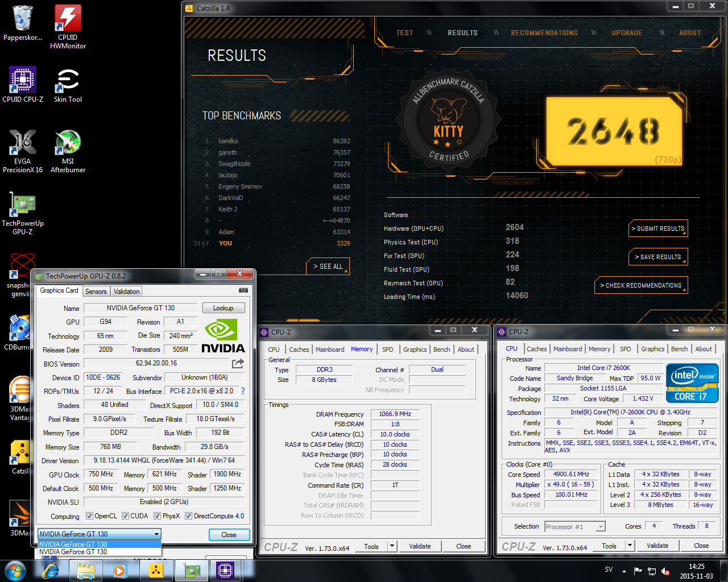
Task: Click the Bus Interface question mark icon
Action: [x=243, y=391]
